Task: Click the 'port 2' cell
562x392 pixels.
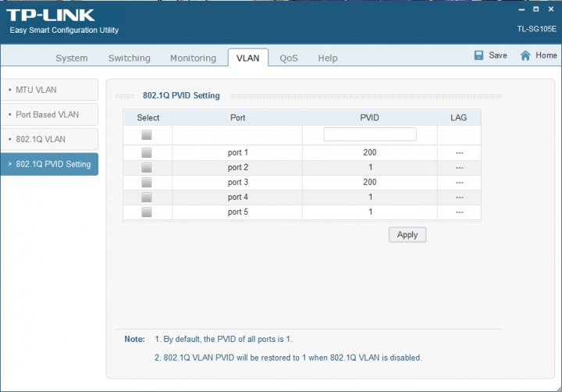Action: 237,167
